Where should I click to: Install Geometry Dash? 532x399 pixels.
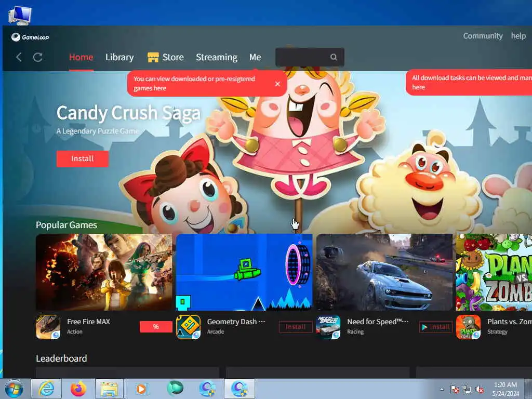click(x=296, y=327)
